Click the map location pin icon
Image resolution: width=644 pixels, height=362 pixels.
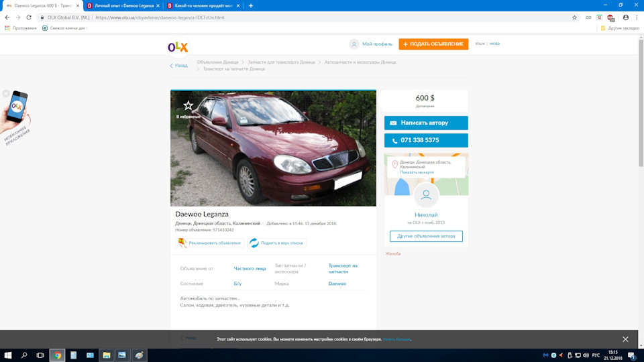tap(394, 165)
